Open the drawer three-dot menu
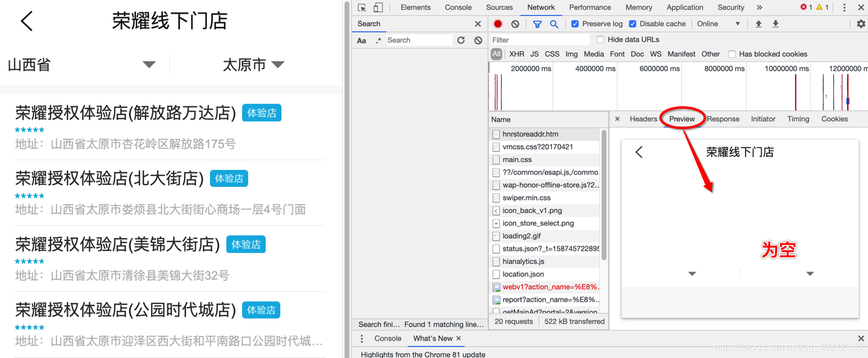Screen dimensions: 868x358 [x=362, y=339]
